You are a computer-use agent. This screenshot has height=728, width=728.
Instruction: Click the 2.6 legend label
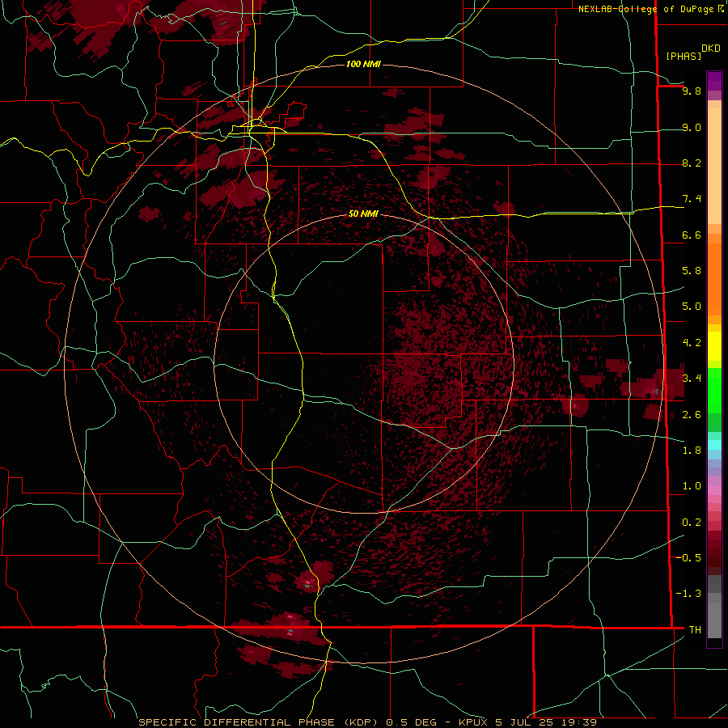pos(692,415)
